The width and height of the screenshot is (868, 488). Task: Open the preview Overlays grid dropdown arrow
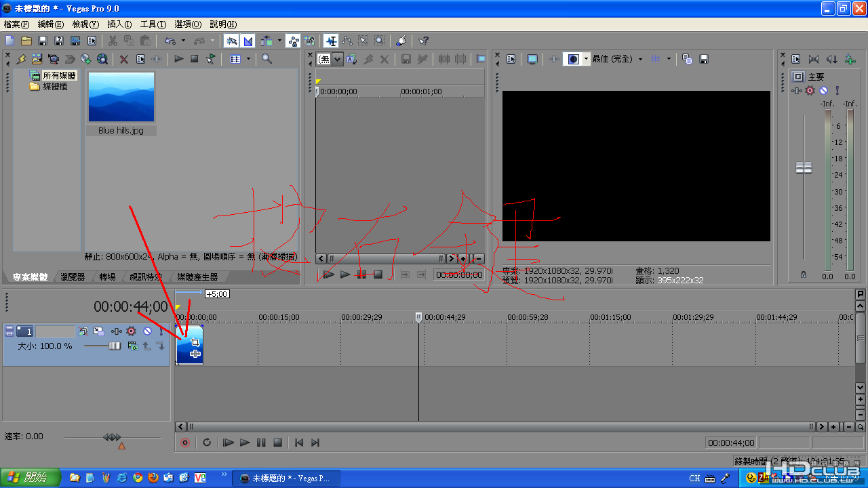click(669, 59)
